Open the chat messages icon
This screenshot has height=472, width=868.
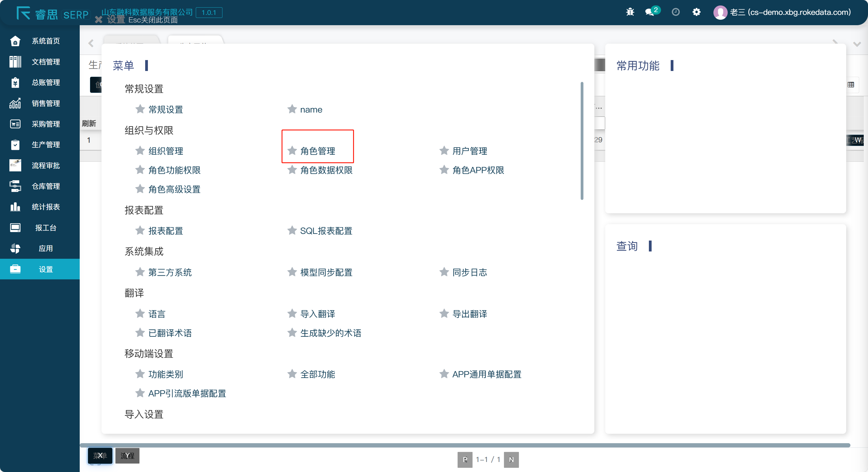pos(649,12)
